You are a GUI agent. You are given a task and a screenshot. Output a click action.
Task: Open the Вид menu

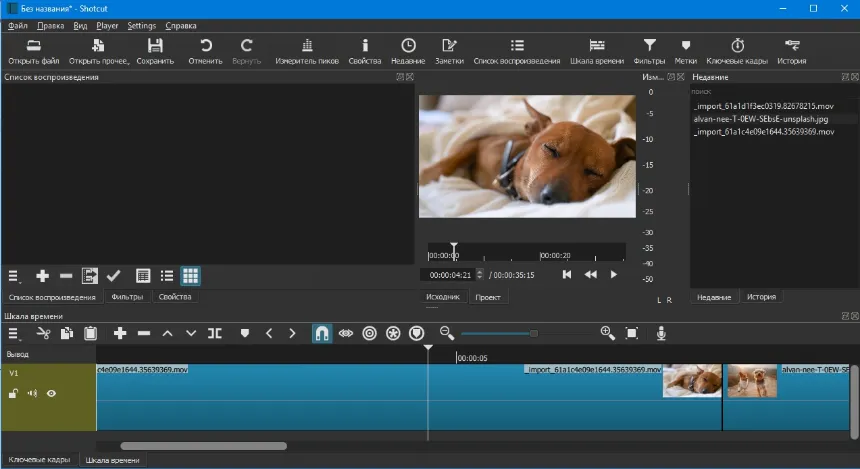[80, 26]
